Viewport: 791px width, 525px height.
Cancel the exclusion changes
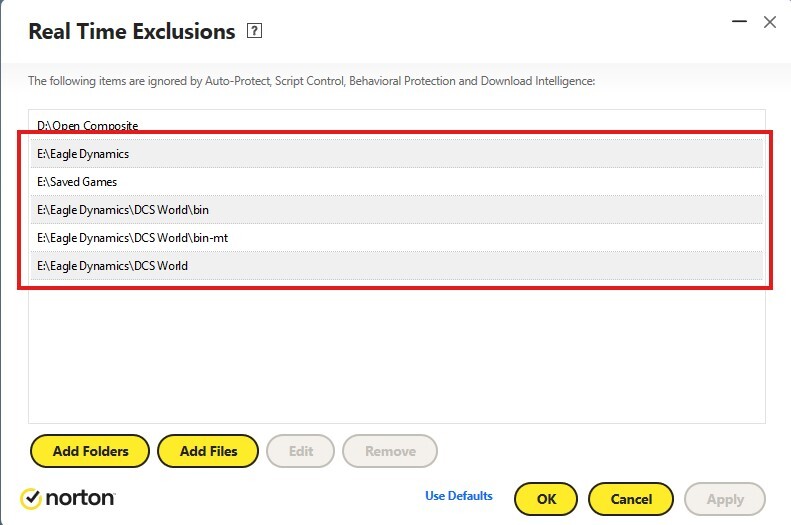pyautogui.click(x=631, y=499)
